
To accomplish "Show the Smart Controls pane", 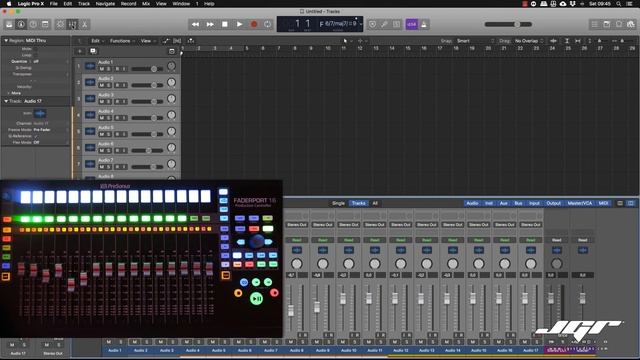I will click(60, 24).
